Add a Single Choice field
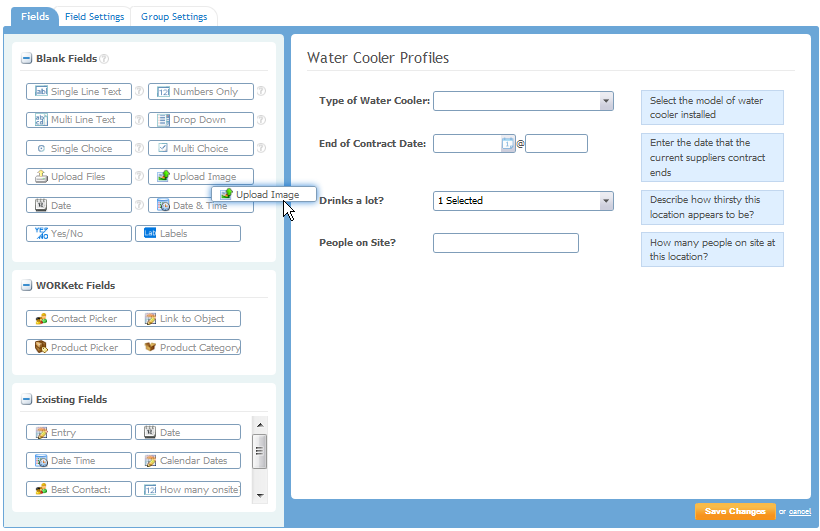820x531 pixels. [x=79, y=148]
